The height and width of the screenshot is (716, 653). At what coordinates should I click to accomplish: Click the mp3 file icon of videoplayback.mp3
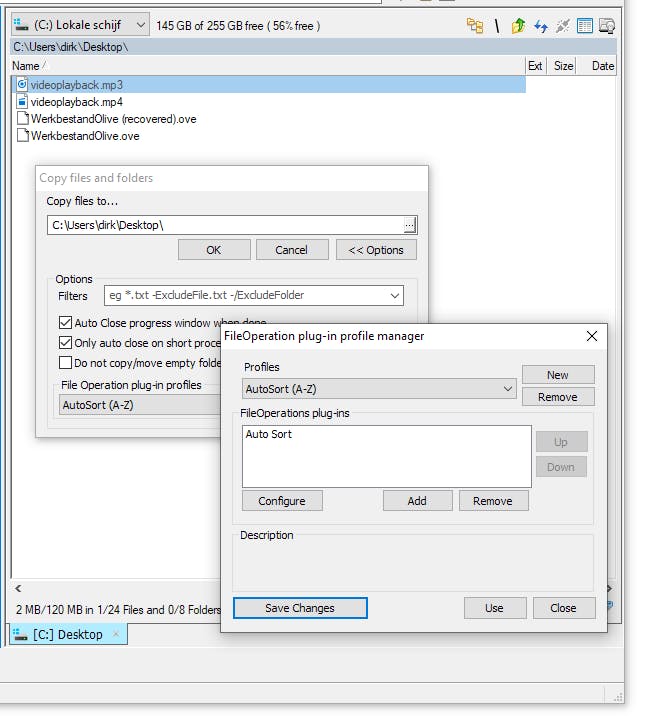point(22,84)
